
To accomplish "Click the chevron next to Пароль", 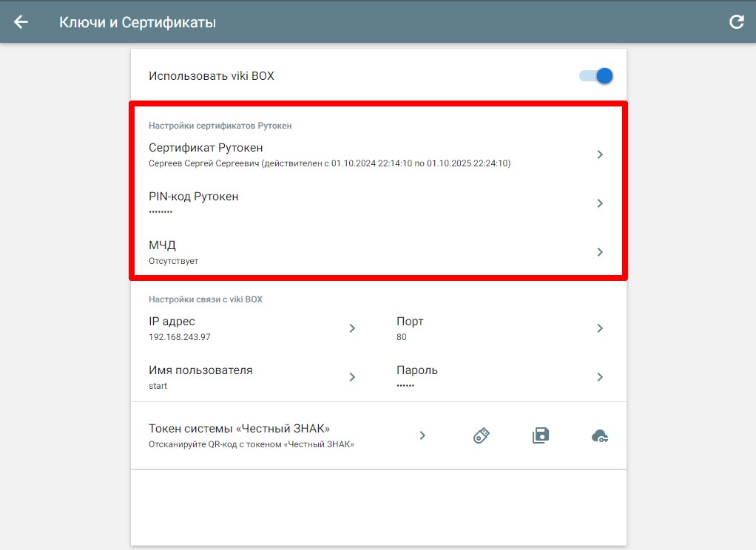I will coord(600,377).
